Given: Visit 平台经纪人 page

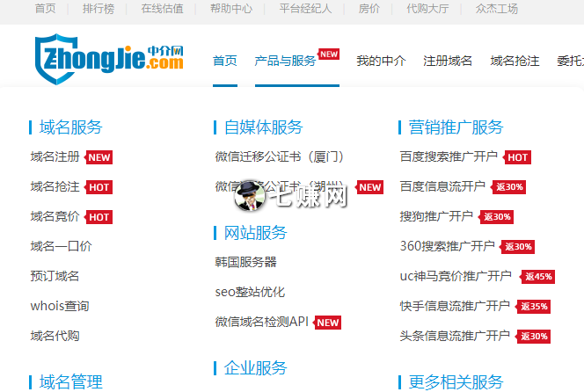Looking at the screenshot, I should tap(305, 8).
